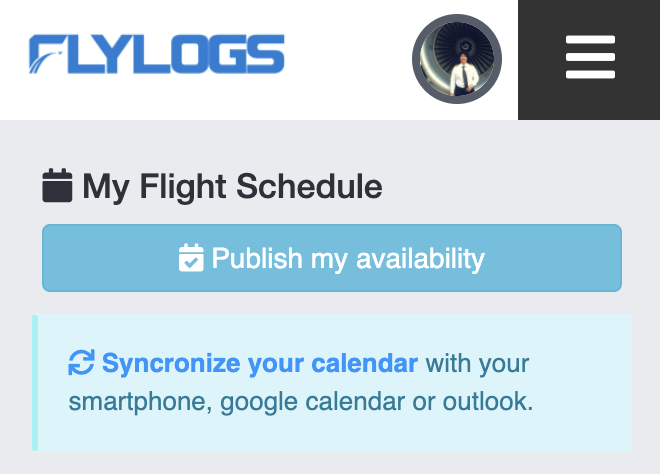Select the My Flight Schedule heading
The height and width of the screenshot is (474, 660).
coord(231,187)
